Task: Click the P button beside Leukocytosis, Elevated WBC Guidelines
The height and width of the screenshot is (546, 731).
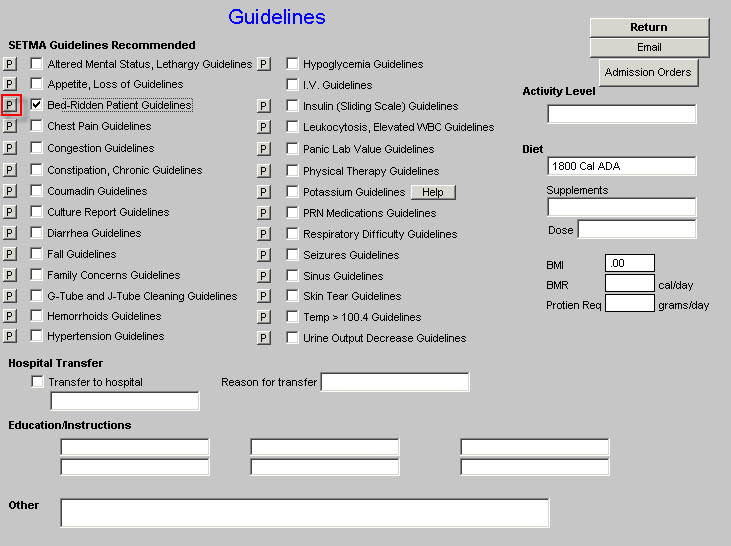Action: [263, 127]
